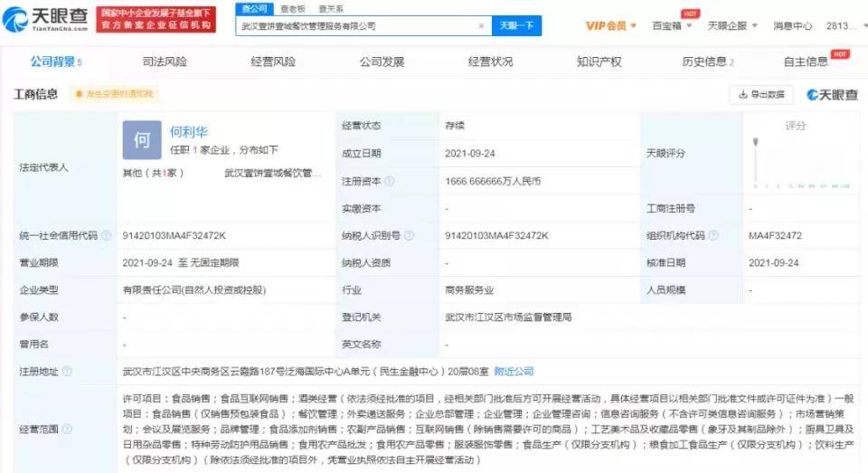Open the 武汉壹饼壹城餐饮管... company link
Screen dimensions: 868x473
pos(272,174)
